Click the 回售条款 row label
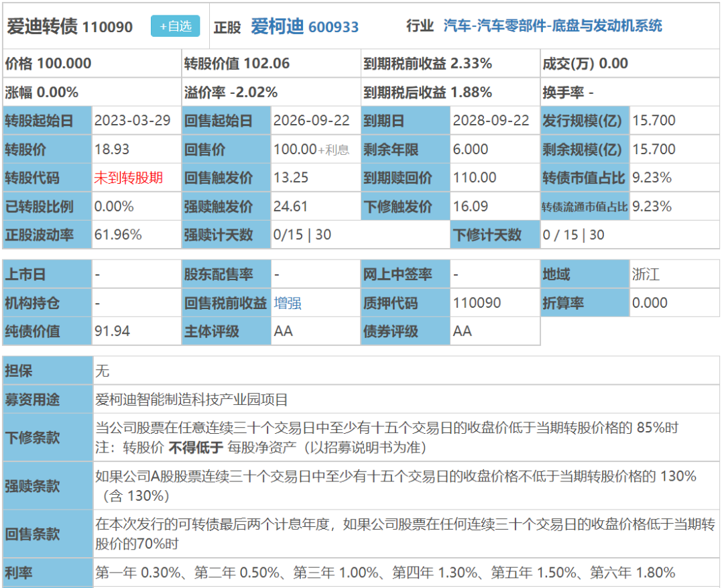 click(x=48, y=534)
